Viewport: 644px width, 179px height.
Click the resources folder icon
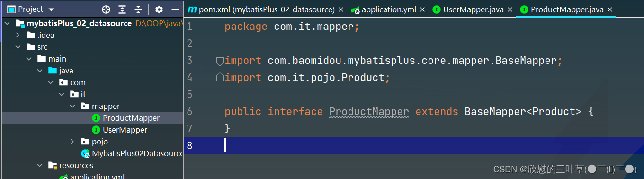pyautogui.click(x=53, y=165)
